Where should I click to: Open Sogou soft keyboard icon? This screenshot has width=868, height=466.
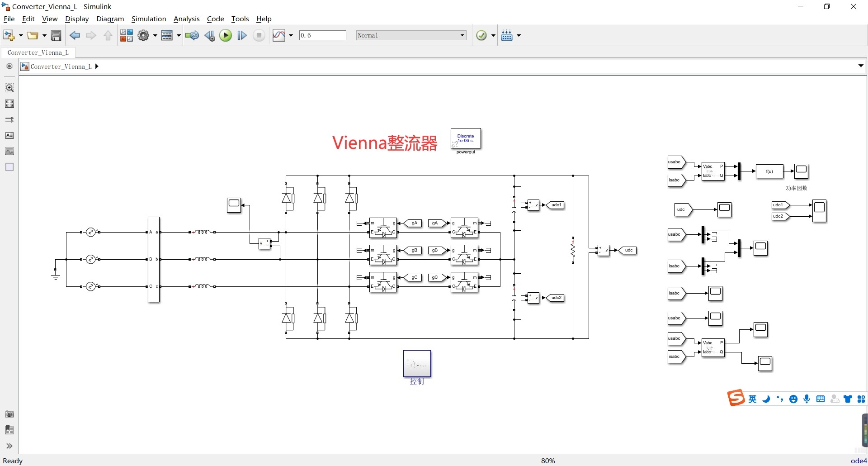pyautogui.click(x=821, y=399)
